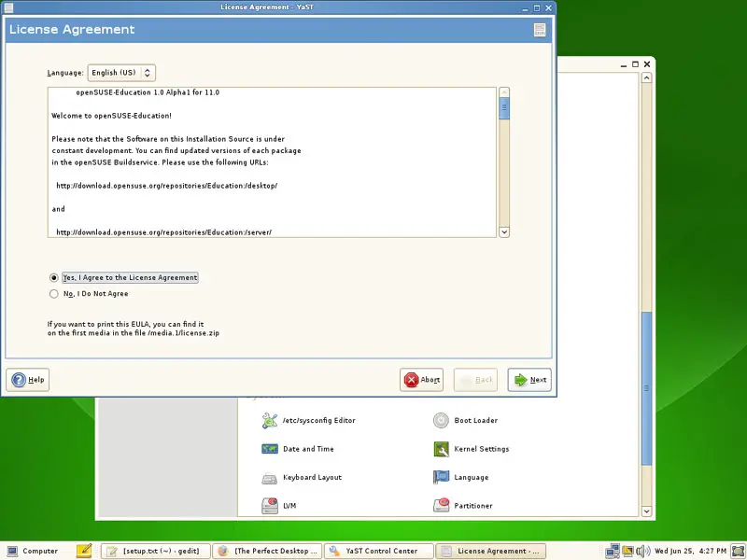The image size is (747, 560).
Task: Open Date and Time icon in YaST Control Center
Action: click(x=270, y=449)
